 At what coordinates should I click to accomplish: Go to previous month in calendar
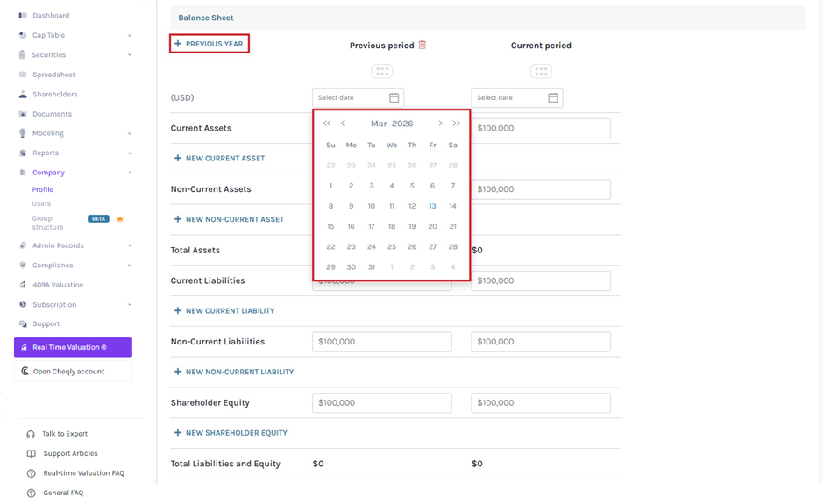coord(343,124)
